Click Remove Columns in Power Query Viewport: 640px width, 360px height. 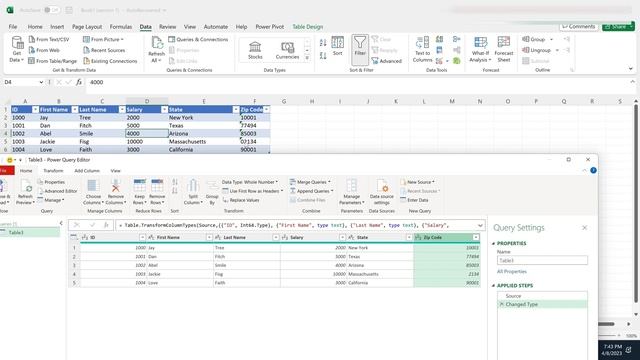(x=116, y=192)
